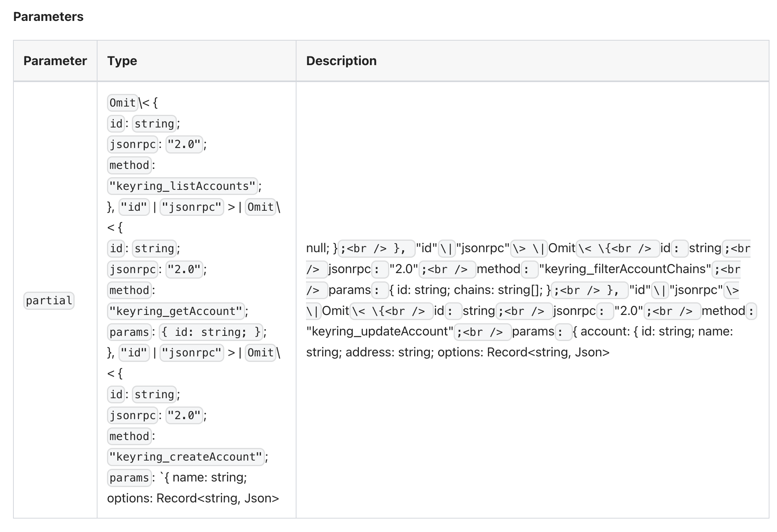Click the "keyring_listAccounts" code snippet
This screenshot has height=532, width=777.
coord(182,186)
